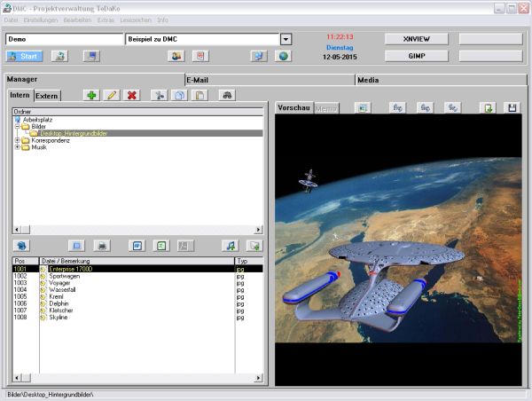Expand the Musik folder node
Image resolution: width=532 pixels, height=401 pixels.
(x=18, y=147)
